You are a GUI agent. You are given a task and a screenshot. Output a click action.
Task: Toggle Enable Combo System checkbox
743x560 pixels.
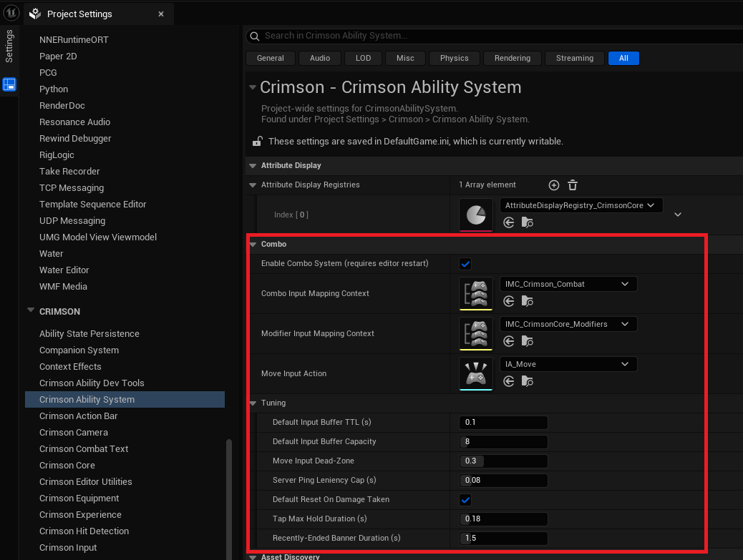click(465, 264)
